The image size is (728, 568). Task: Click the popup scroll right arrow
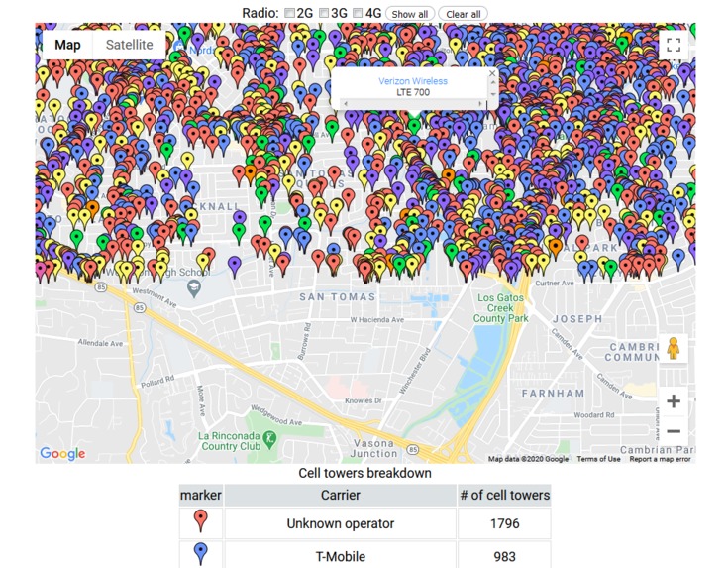click(480, 103)
